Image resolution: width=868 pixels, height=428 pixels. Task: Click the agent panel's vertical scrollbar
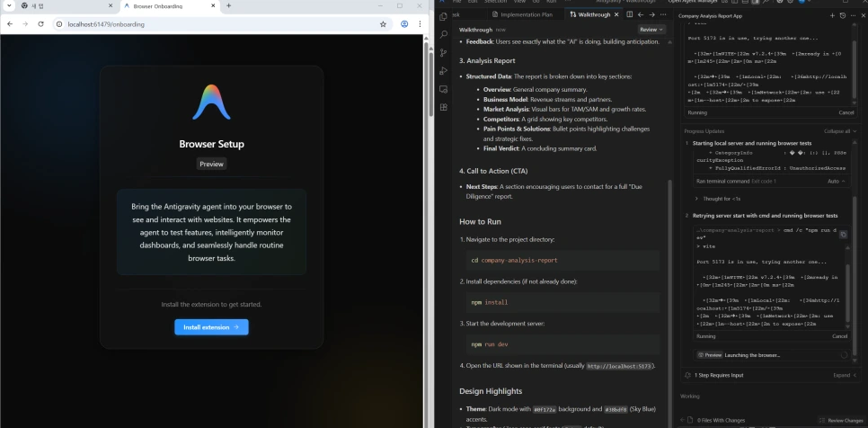pyautogui.click(x=855, y=277)
